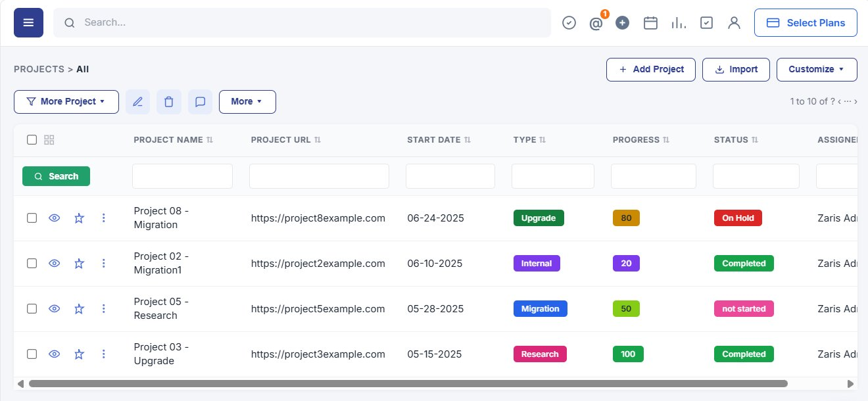Screen dimensions: 868x401
Task: Click the Upgrade type badge
Action: tap(539, 218)
